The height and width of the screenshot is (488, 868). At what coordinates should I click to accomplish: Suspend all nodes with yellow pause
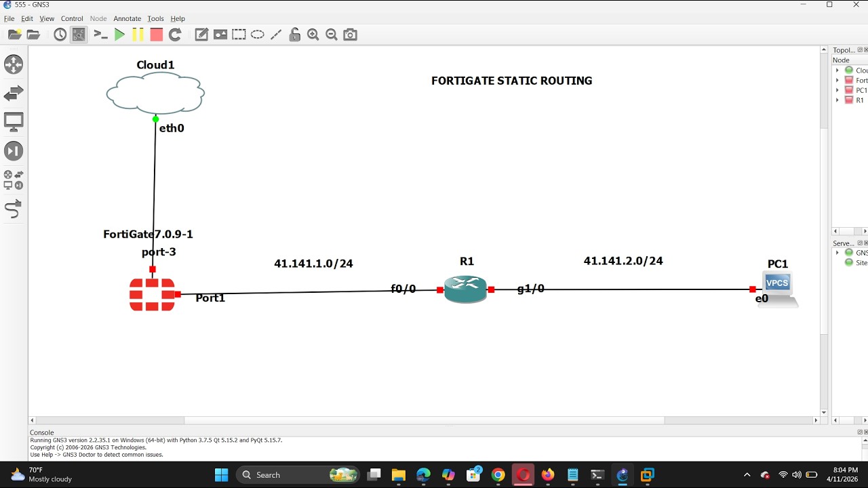[x=138, y=35]
